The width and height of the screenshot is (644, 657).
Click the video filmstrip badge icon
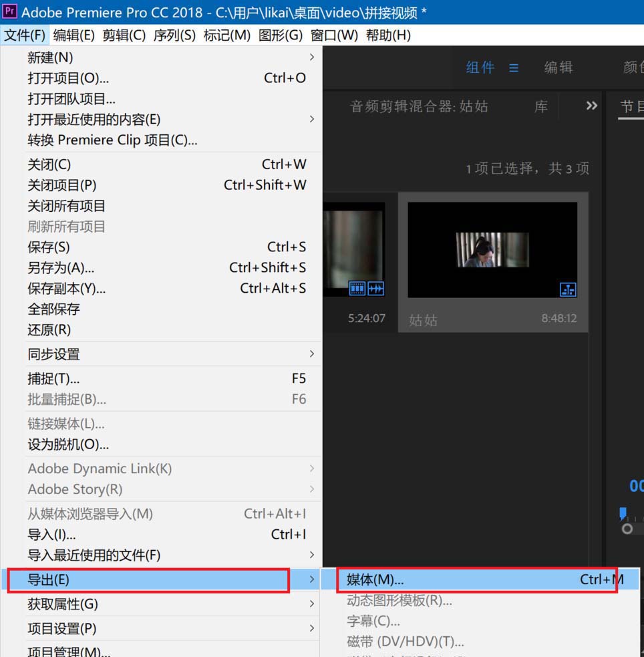pyautogui.click(x=357, y=289)
